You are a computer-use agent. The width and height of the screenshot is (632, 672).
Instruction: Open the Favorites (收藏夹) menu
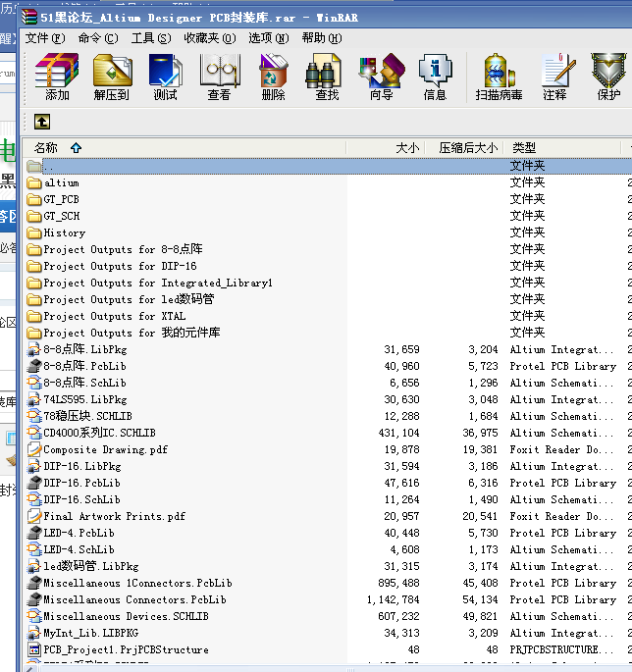pos(210,38)
